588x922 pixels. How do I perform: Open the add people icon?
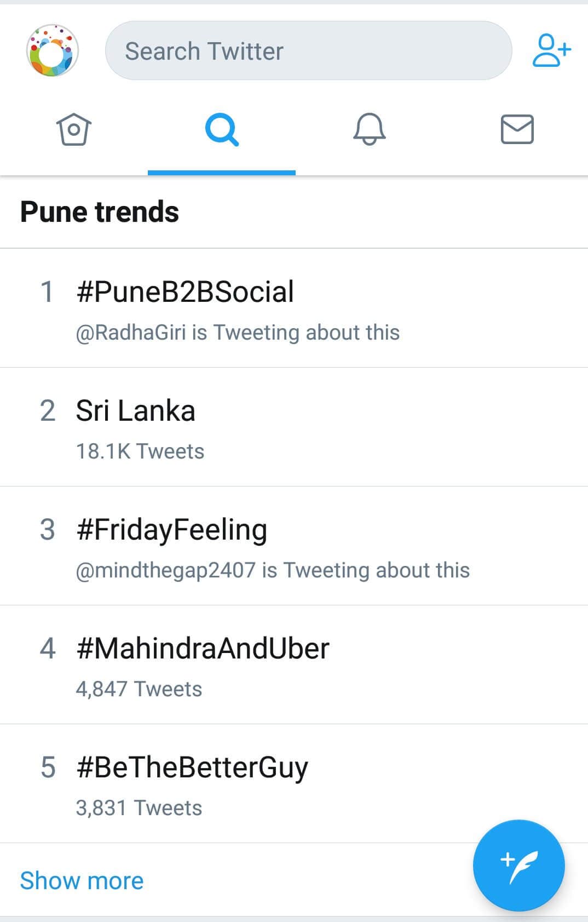(551, 51)
